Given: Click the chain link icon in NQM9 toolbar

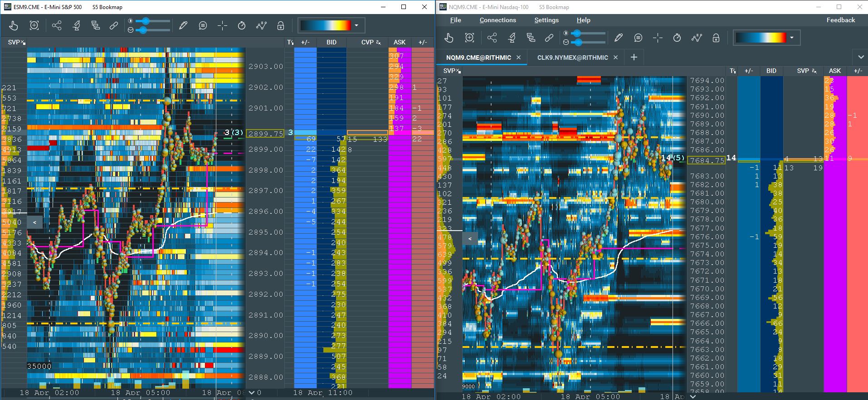Looking at the screenshot, I should [x=549, y=38].
